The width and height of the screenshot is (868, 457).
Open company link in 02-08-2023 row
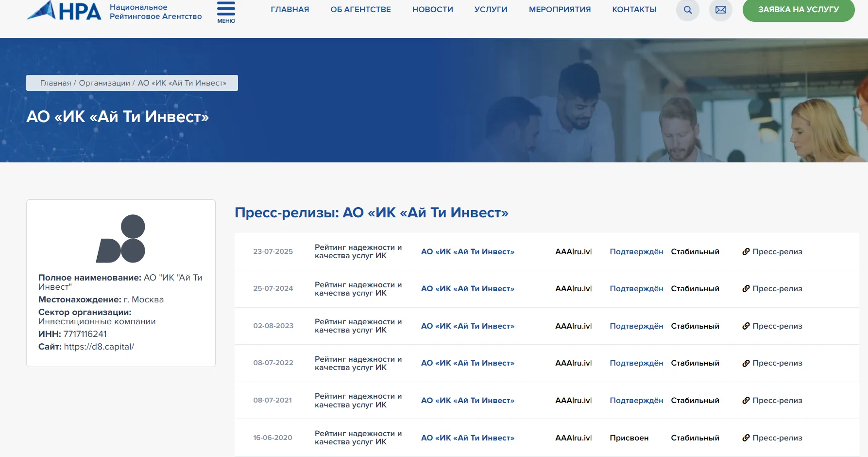(467, 326)
